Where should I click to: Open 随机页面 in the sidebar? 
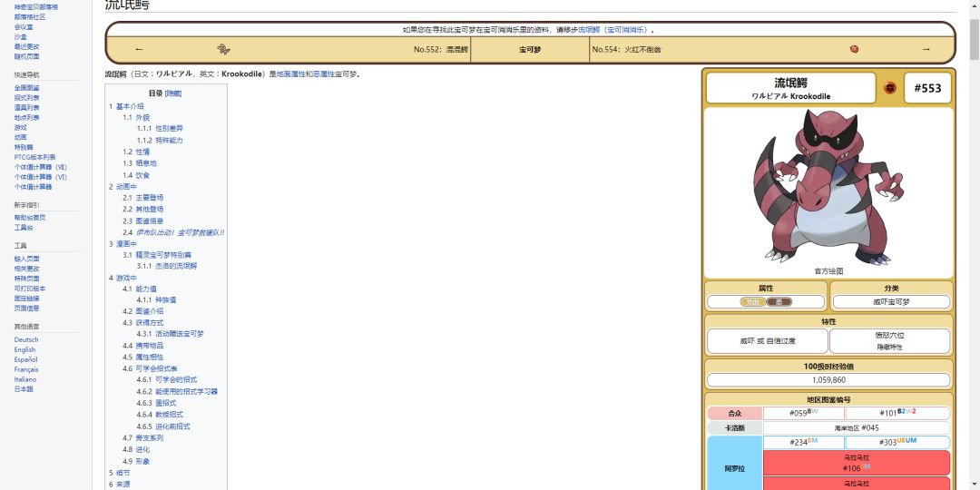click(27, 56)
